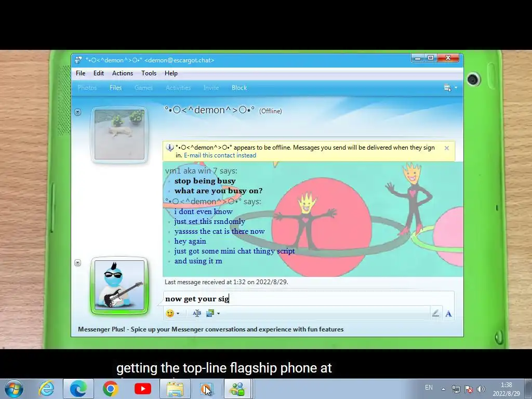Image resolution: width=532 pixels, height=399 pixels.
Task: Click the Activities toolbar button
Action: click(x=178, y=88)
